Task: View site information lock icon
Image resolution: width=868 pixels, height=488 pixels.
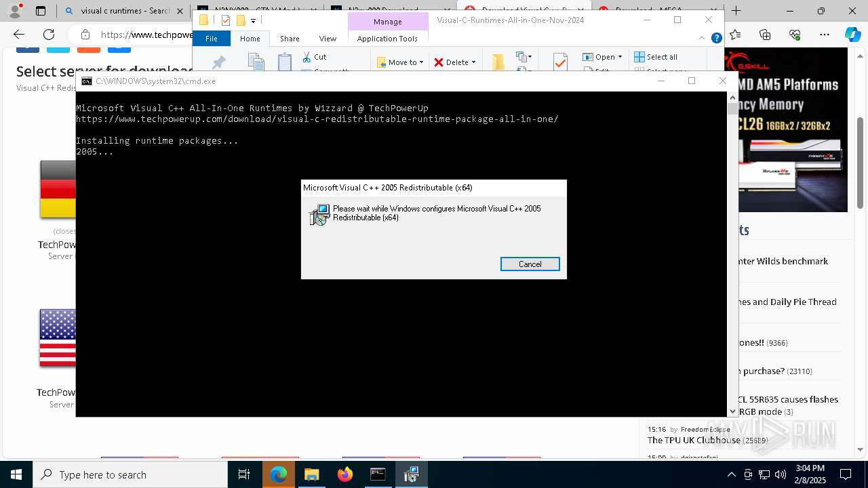Action: (x=85, y=35)
